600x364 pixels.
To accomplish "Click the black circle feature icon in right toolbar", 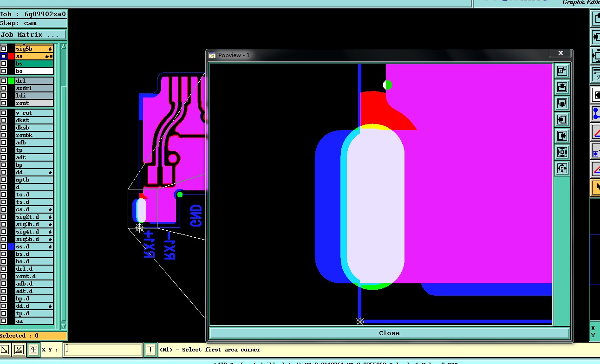I will 596,95.
